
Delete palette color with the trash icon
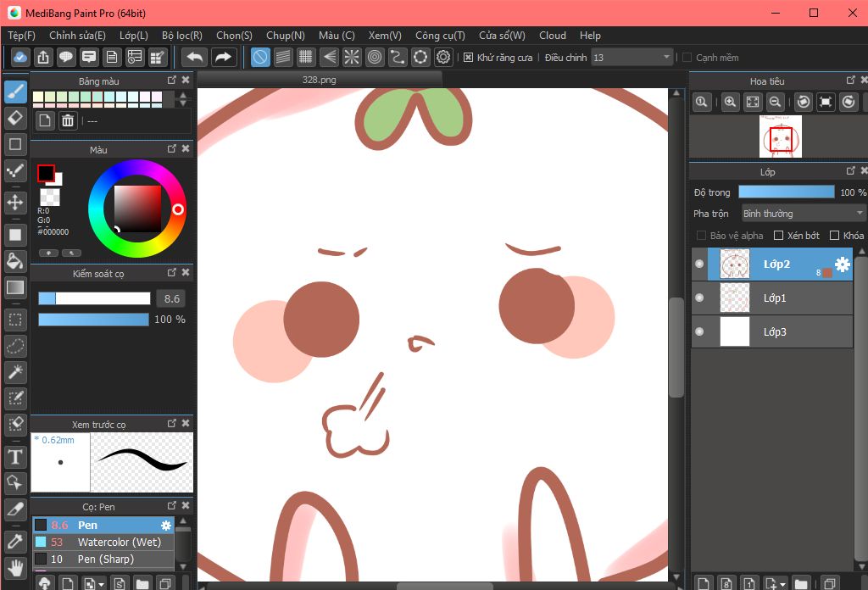pyautogui.click(x=68, y=120)
